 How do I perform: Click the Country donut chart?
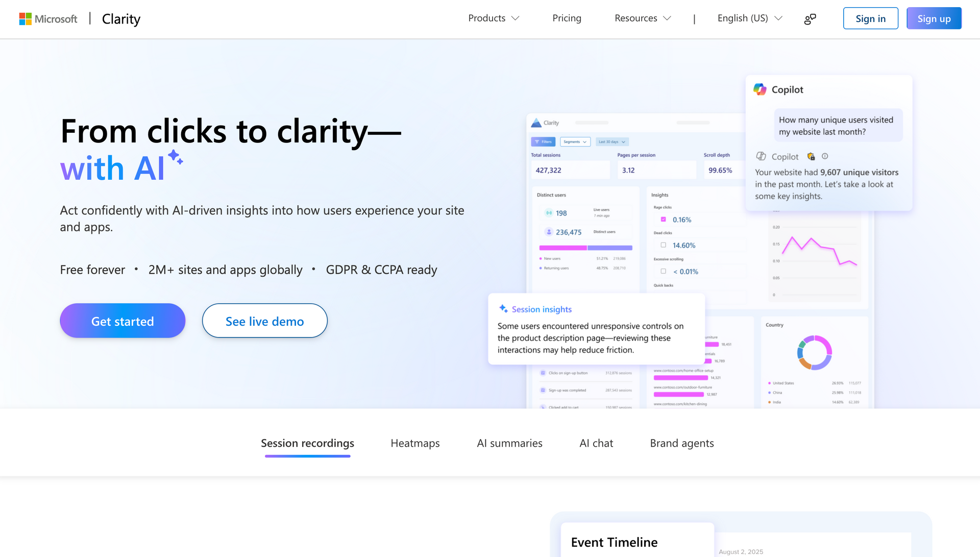[815, 352]
